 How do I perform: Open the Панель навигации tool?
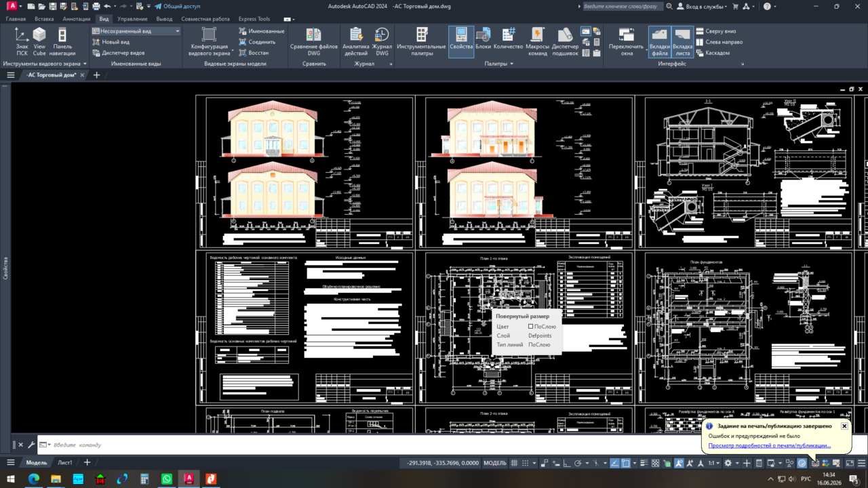coord(62,42)
